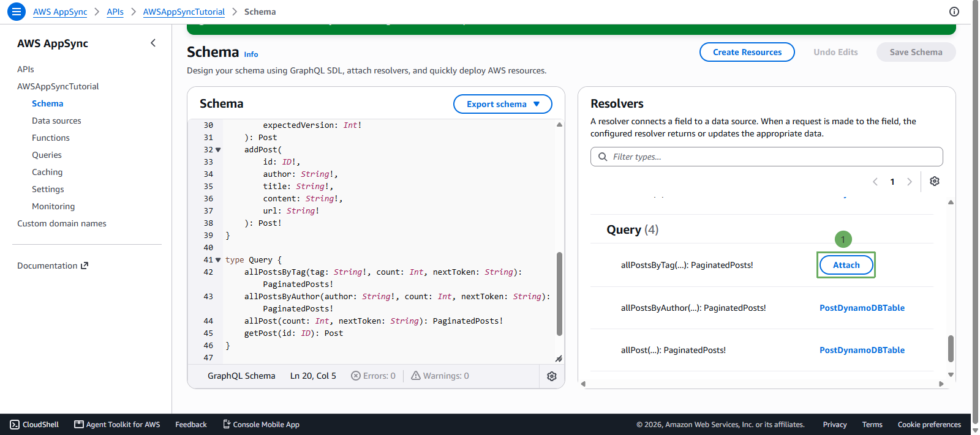Open Cookie preferences in footer
This screenshot has height=435, width=980.
929,425
